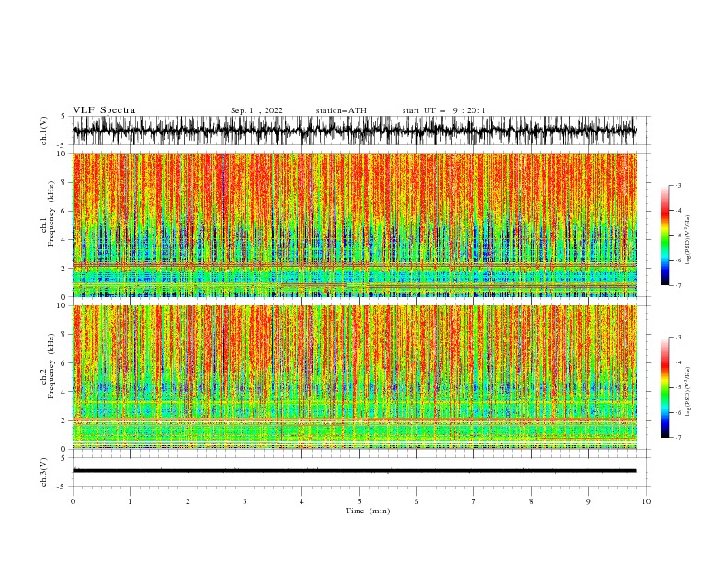Click the "station=ATH" header text

pos(341,110)
